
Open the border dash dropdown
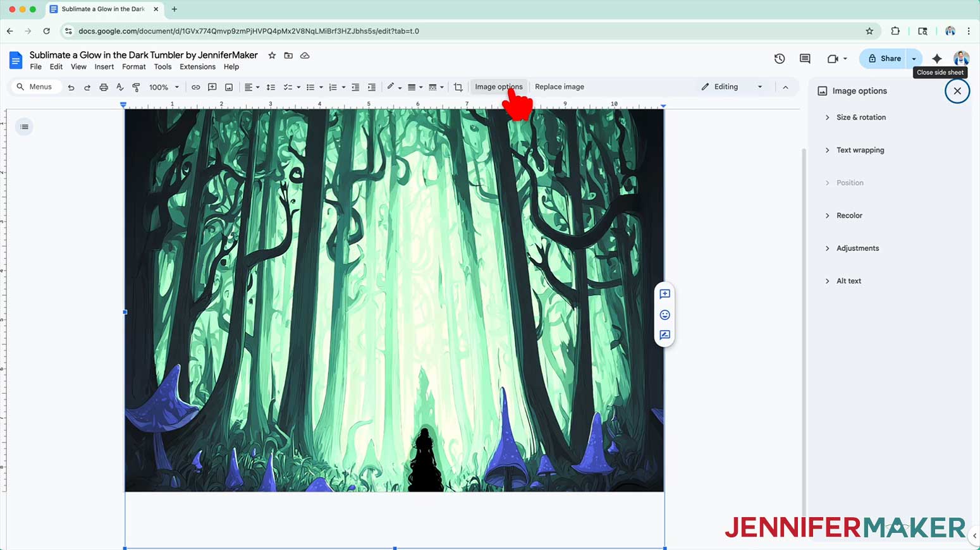tap(436, 87)
